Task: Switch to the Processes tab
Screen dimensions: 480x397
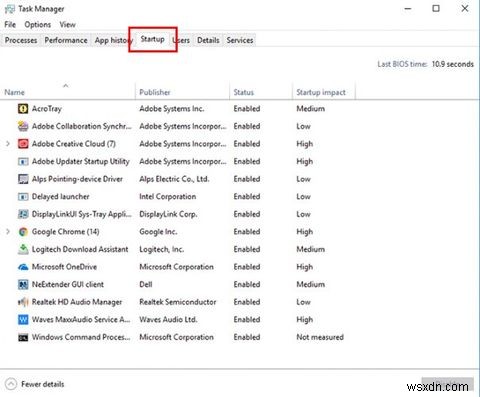Action: [21, 40]
